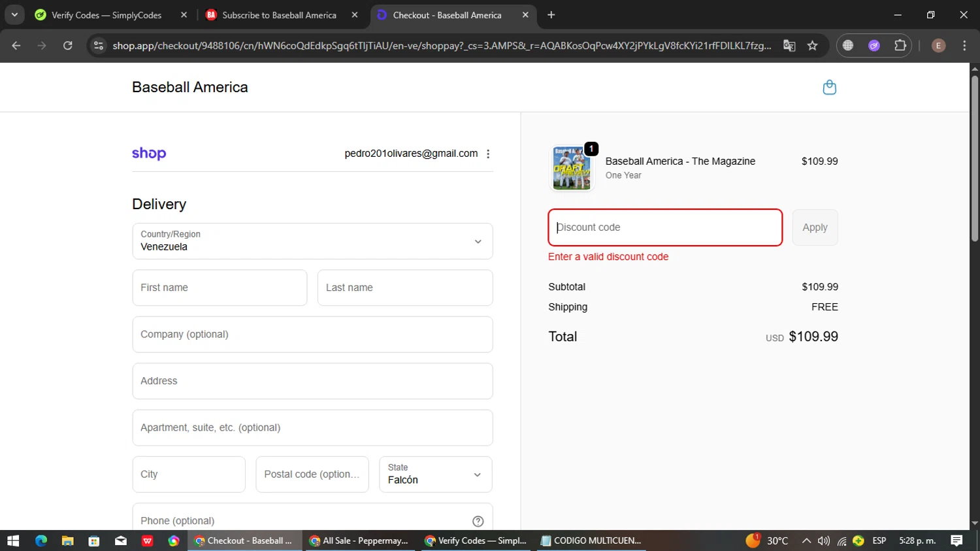Click the magazine product thumbnail
This screenshot has width=980, height=551.
pos(572,168)
